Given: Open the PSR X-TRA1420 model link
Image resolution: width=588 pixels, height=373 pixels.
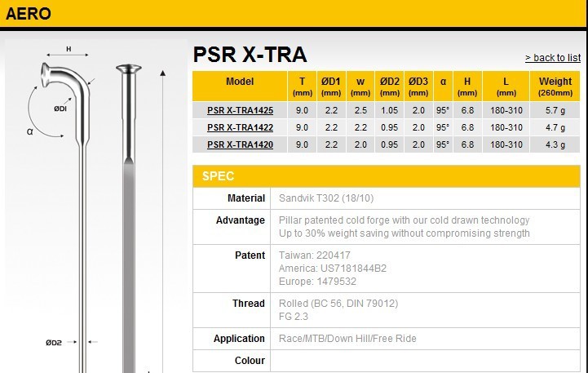Looking at the screenshot, I should (240, 144).
